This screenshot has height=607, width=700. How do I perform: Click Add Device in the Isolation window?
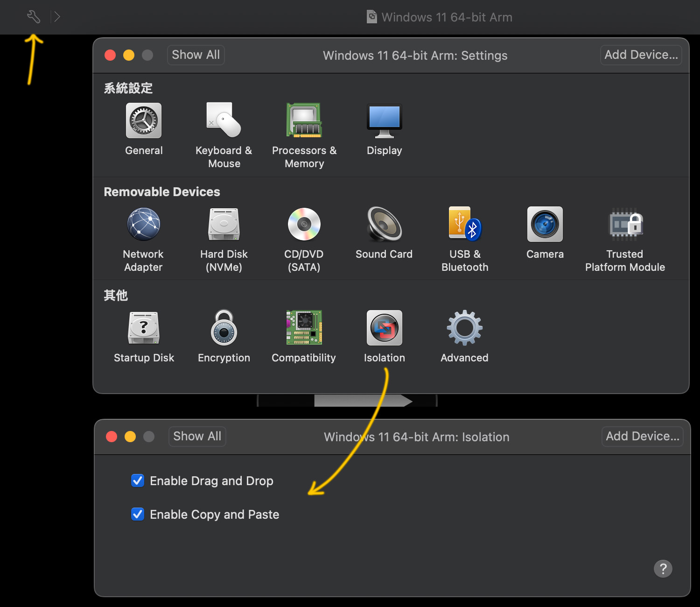point(643,436)
